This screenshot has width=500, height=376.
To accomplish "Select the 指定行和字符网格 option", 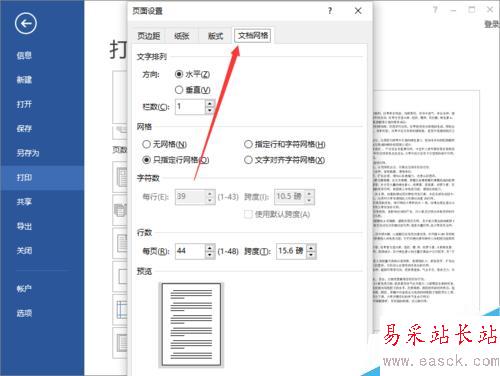I will pyautogui.click(x=285, y=144).
